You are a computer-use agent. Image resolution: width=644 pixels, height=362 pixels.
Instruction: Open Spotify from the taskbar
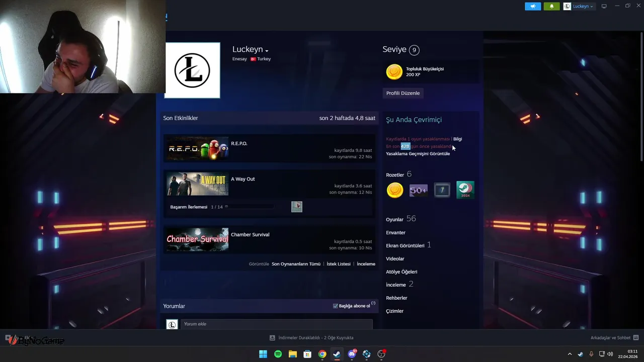pyautogui.click(x=278, y=354)
